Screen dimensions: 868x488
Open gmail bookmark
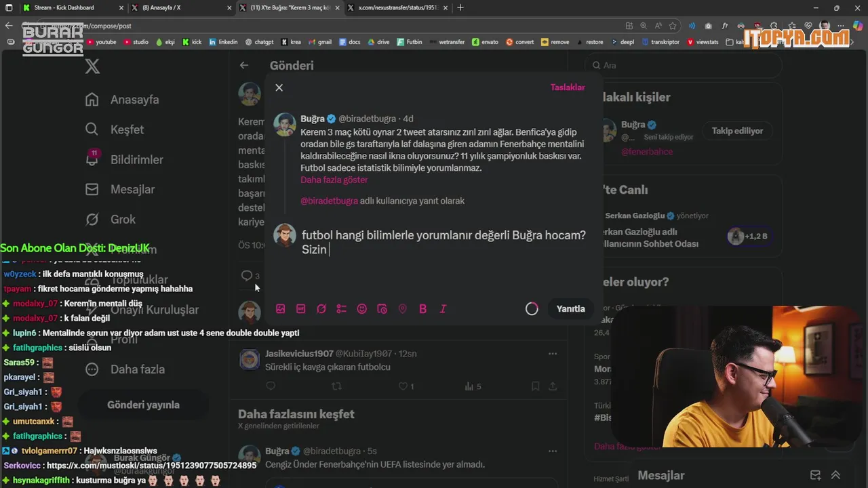coord(320,42)
